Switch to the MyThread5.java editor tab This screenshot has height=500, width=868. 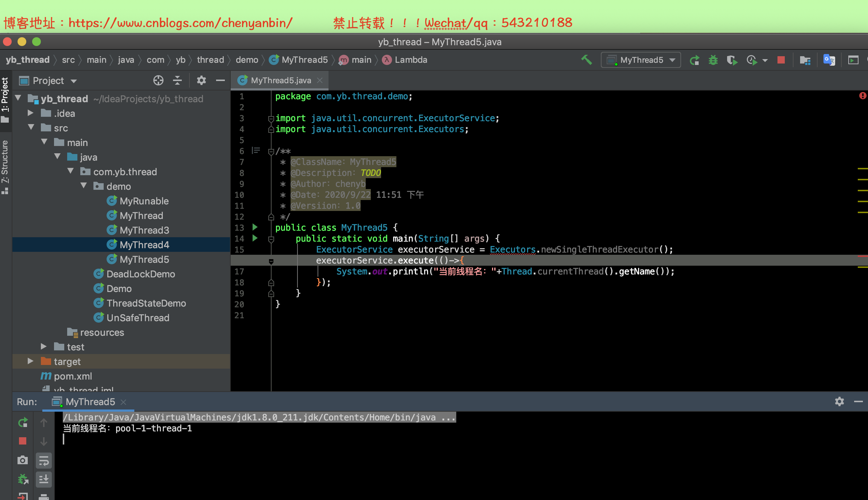pos(281,80)
